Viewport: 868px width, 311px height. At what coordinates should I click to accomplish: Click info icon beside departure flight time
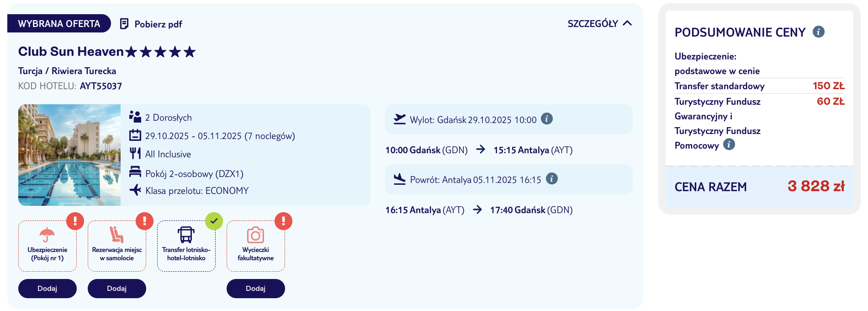coord(547,119)
